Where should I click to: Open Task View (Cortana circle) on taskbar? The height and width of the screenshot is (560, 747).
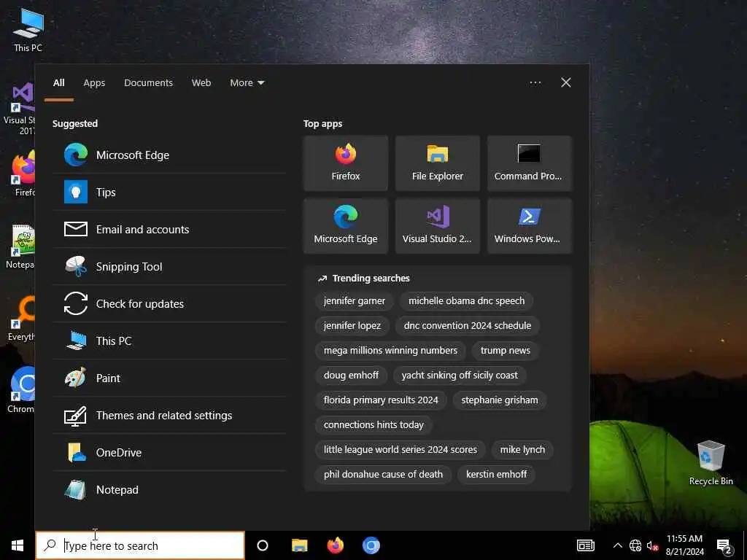pos(263,545)
